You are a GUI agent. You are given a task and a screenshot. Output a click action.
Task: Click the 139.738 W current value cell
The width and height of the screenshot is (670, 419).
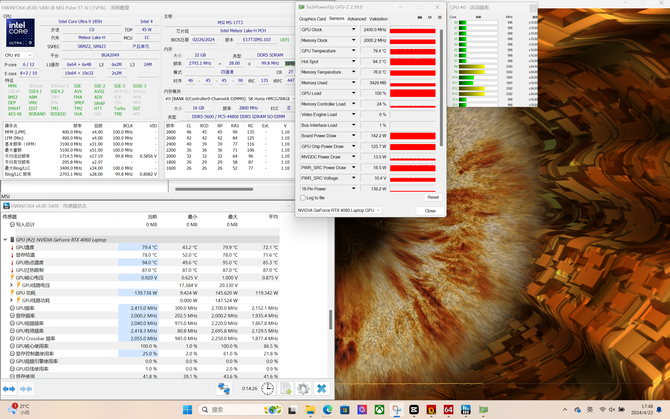click(138, 293)
